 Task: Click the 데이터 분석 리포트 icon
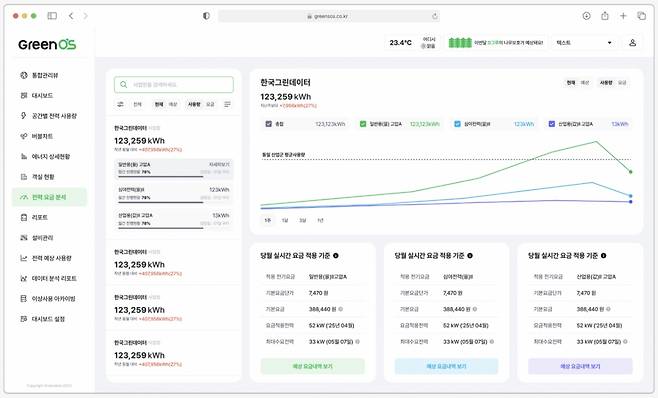[x=24, y=278]
